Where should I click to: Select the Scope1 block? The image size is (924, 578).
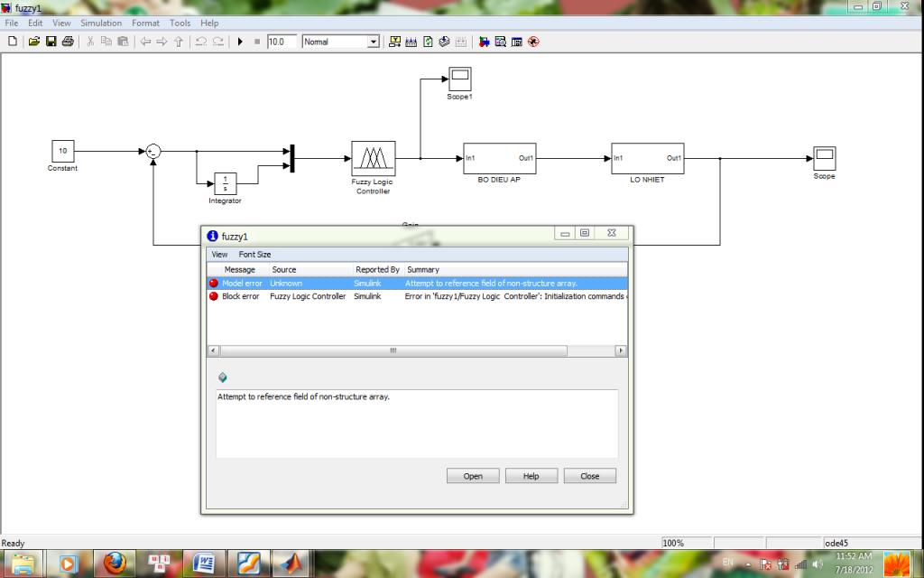click(x=459, y=79)
